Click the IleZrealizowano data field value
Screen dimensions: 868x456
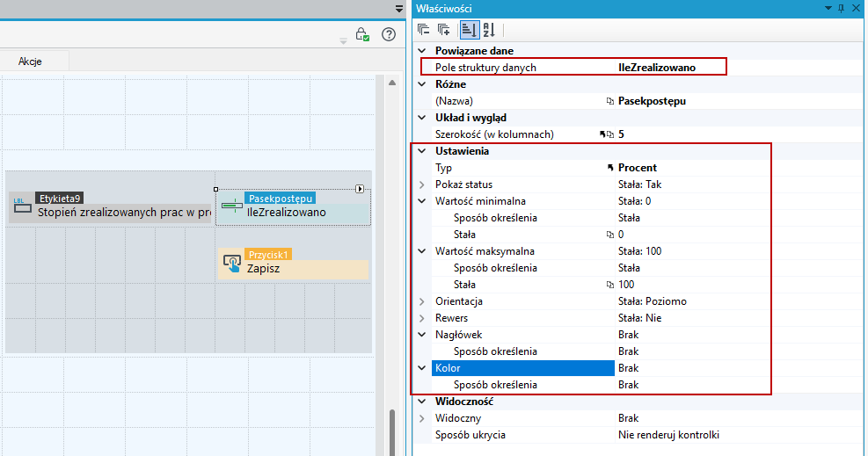coord(657,68)
